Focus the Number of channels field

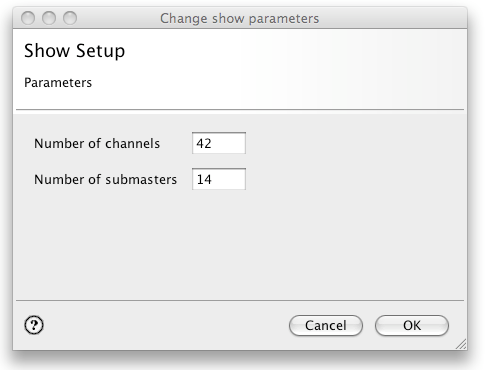pos(219,143)
